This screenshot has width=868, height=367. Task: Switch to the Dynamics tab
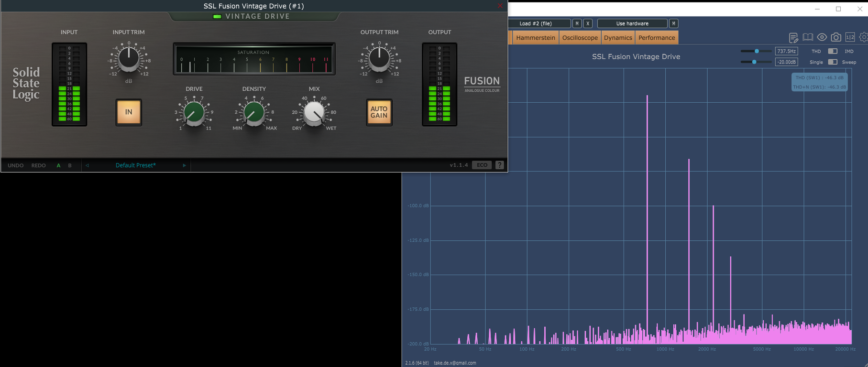pos(618,38)
